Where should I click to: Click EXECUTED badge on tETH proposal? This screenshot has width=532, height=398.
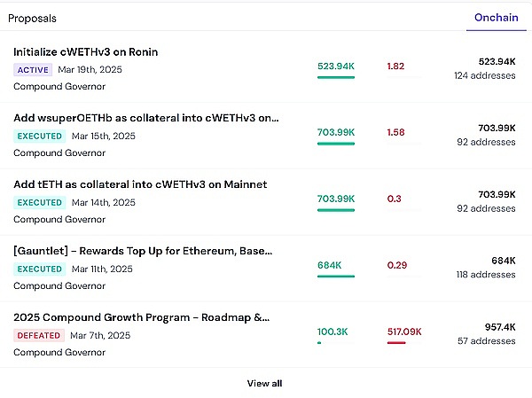[40, 202]
